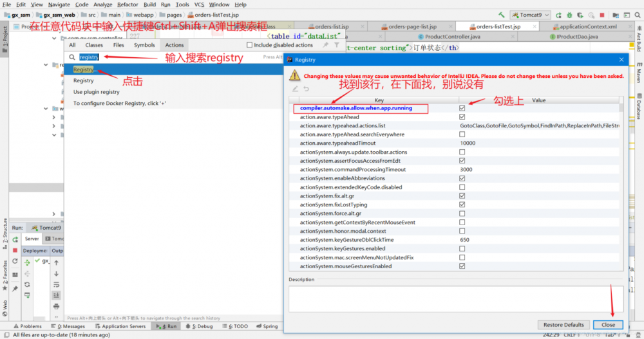Click the red Stop icon in top toolbar
Viewport: 644px width, 339px height.
tap(602, 15)
